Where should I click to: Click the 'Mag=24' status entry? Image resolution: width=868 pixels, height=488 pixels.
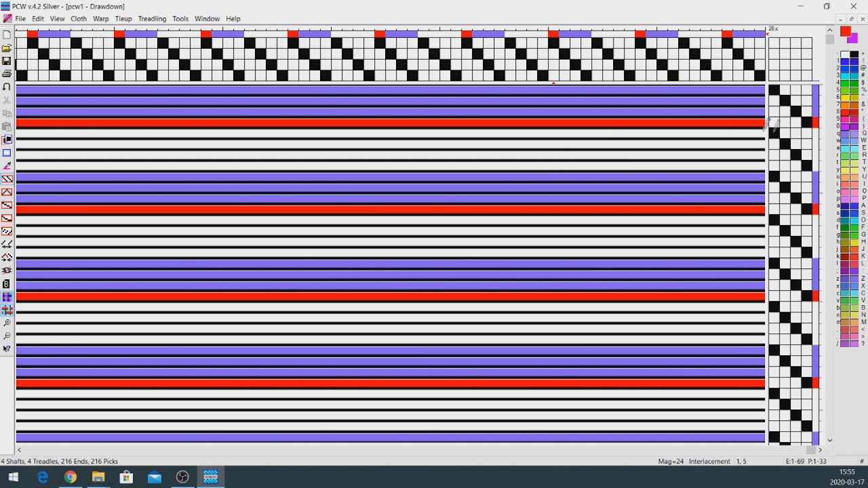tap(671, 462)
